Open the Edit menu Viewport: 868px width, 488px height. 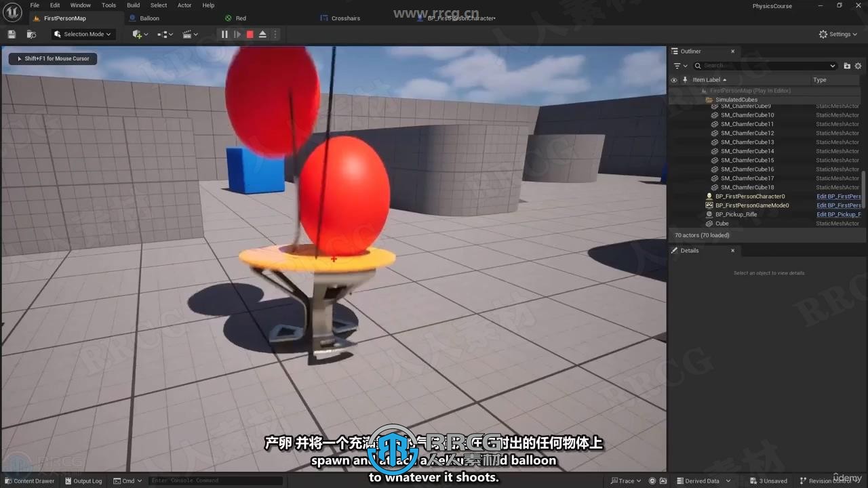click(55, 5)
